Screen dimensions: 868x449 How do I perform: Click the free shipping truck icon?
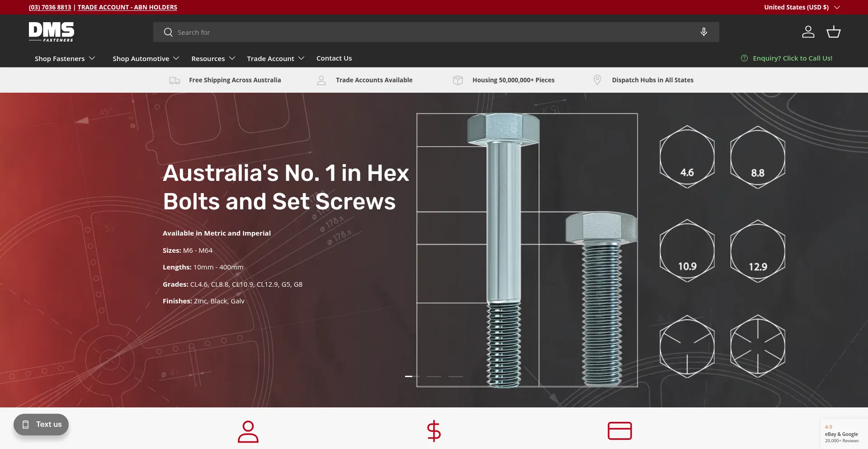pyautogui.click(x=175, y=80)
